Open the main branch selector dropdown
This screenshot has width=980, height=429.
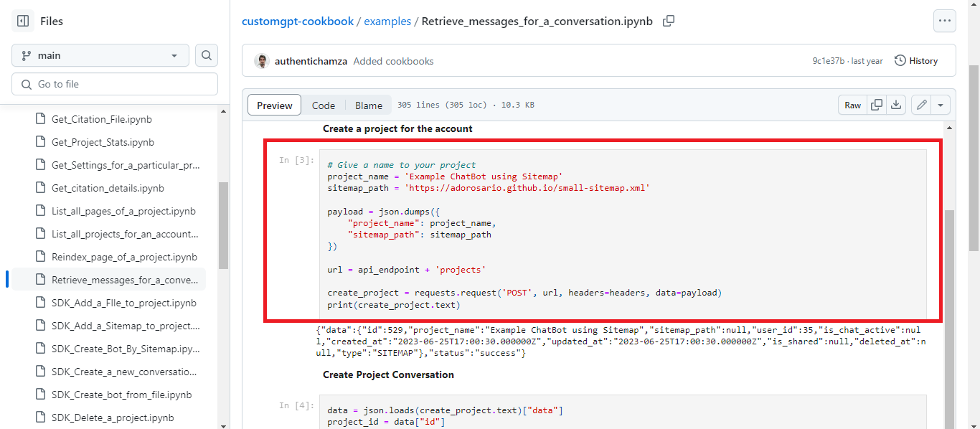pos(100,55)
